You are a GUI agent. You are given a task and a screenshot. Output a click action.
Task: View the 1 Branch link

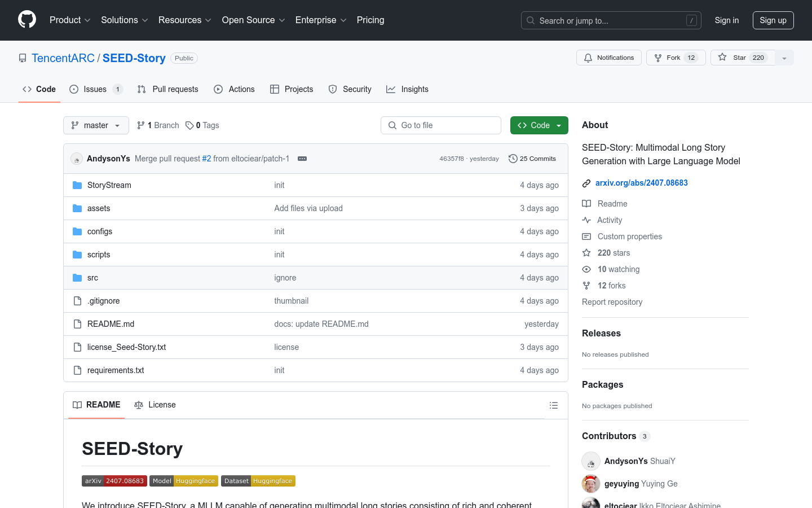click(x=158, y=125)
